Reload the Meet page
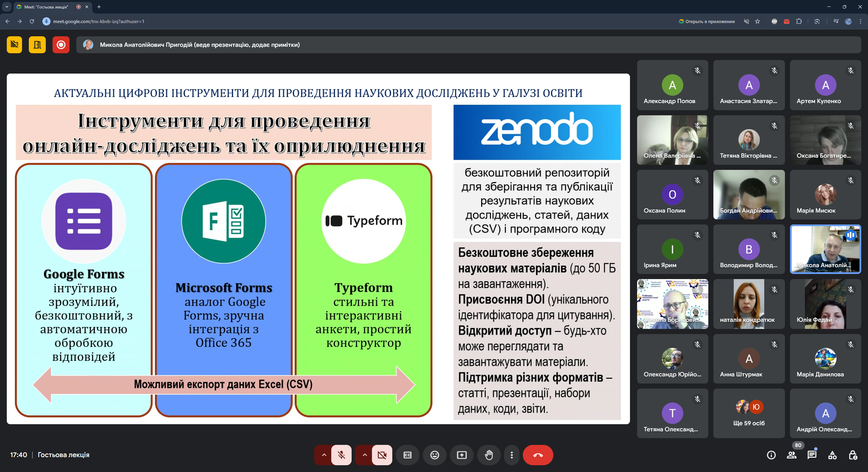The image size is (868, 472). pyautogui.click(x=32, y=21)
